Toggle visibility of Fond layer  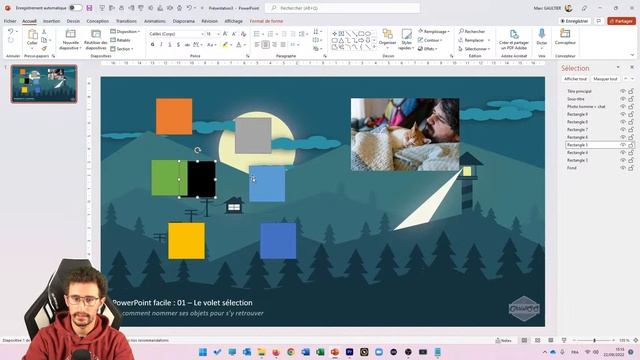[x=622, y=168]
